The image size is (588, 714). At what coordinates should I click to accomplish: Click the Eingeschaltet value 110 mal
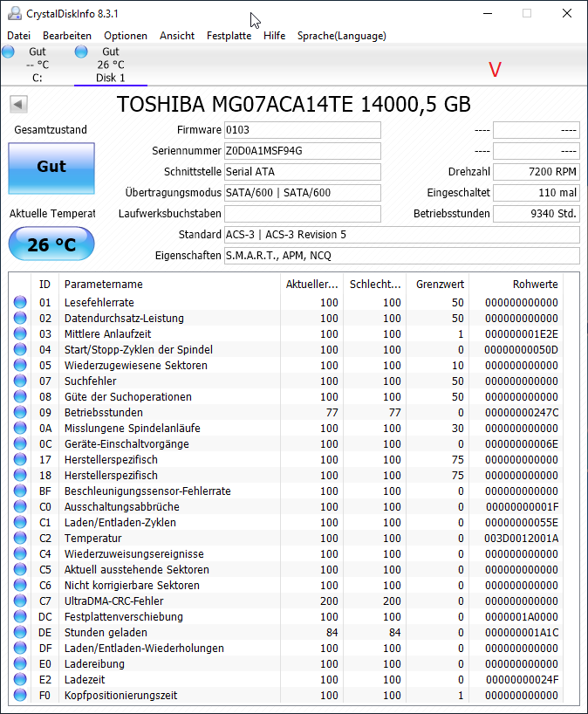pyautogui.click(x=537, y=193)
